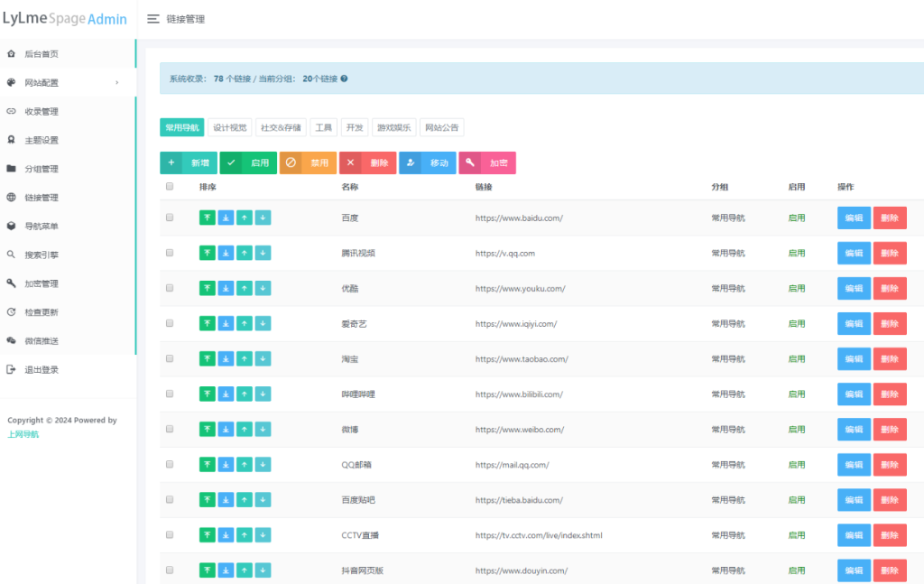Click the help question mark icon
Image resolution: width=924 pixels, height=584 pixels.
(344, 79)
